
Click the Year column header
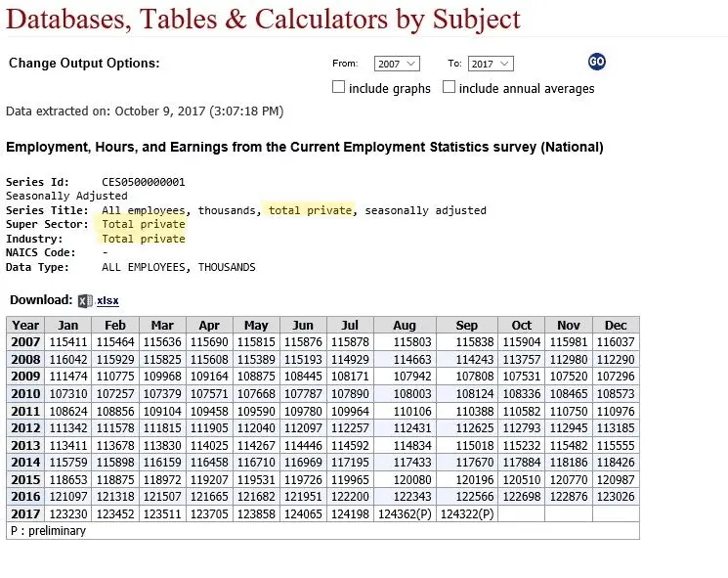[25, 326]
